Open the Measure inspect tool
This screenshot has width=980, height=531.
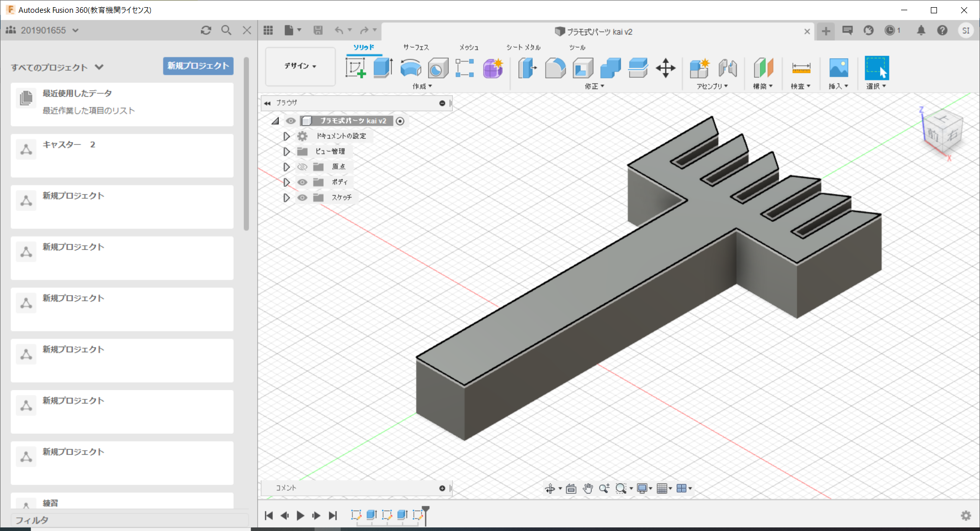801,68
